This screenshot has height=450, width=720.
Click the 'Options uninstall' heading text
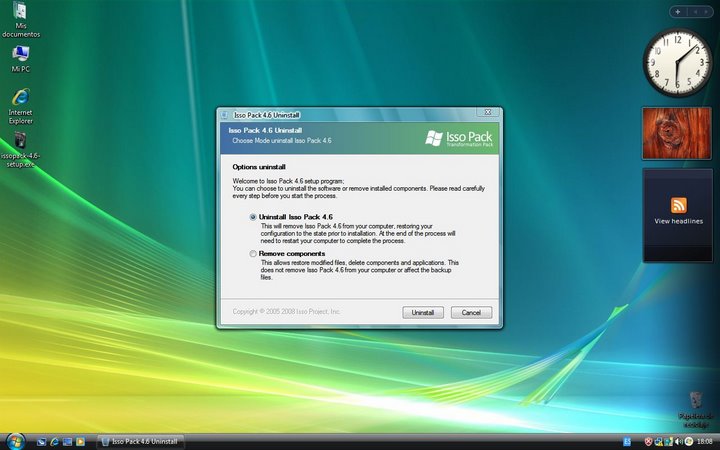tap(259, 167)
